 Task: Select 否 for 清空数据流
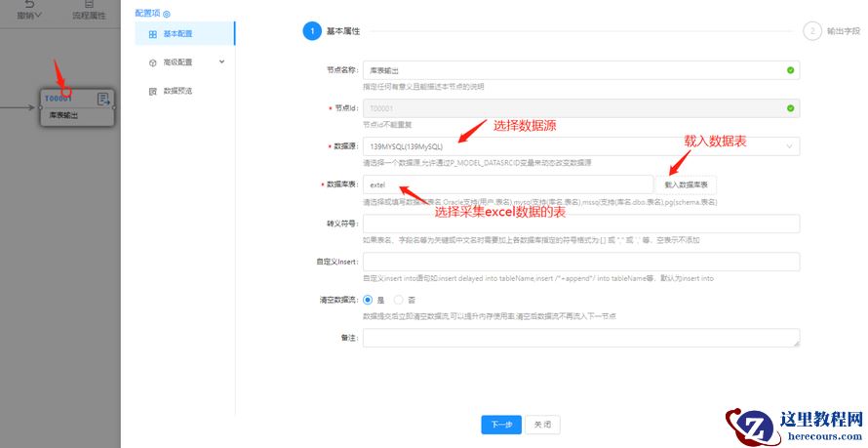click(x=399, y=300)
